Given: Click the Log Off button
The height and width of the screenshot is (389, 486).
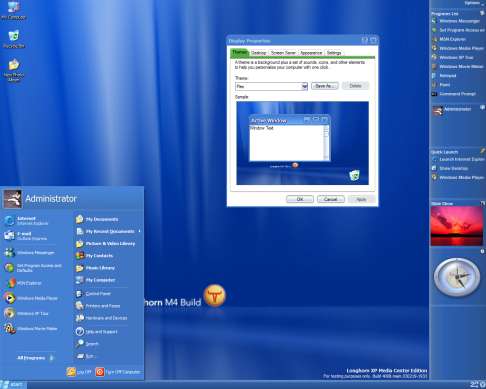Looking at the screenshot, I should 79,372.
